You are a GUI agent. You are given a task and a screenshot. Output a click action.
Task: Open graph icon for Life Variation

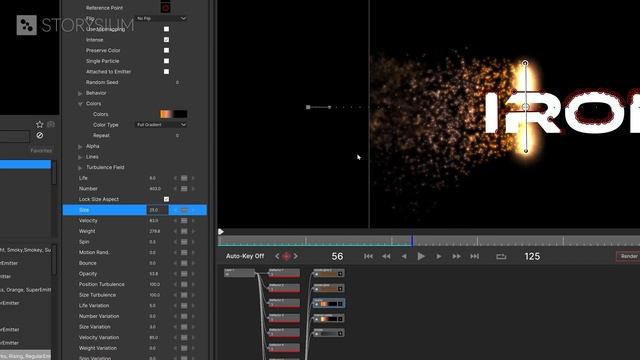[x=184, y=305]
